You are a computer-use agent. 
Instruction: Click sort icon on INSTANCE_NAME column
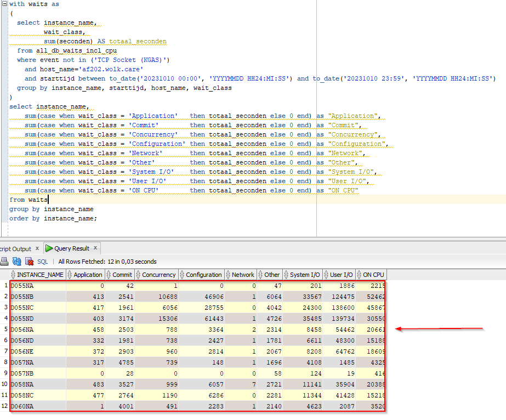13,275
